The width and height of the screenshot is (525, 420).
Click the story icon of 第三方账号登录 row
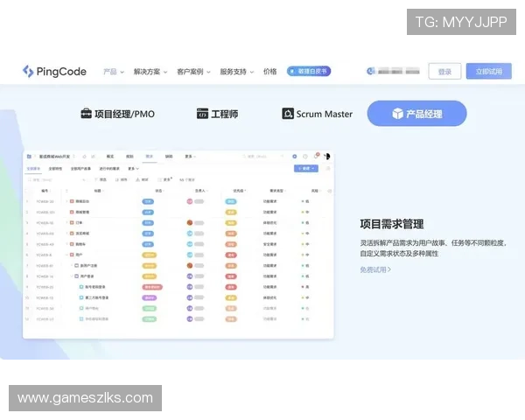(81, 297)
